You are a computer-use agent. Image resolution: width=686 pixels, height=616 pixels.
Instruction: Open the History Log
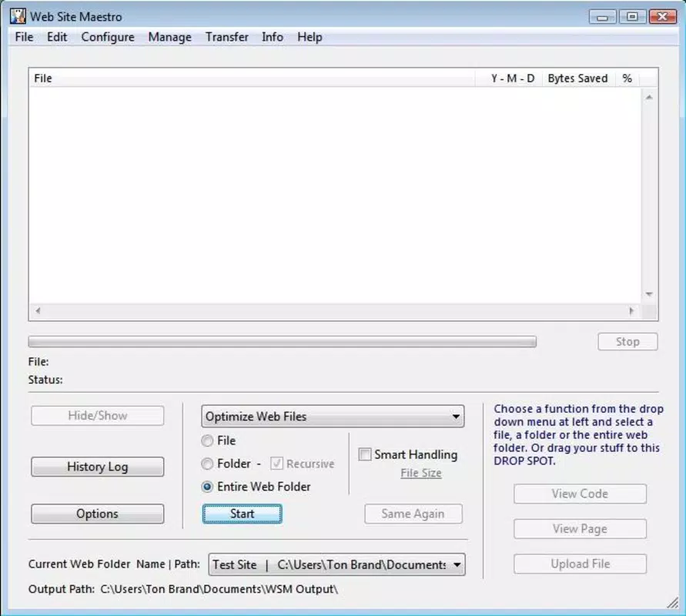pyautogui.click(x=98, y=467)
